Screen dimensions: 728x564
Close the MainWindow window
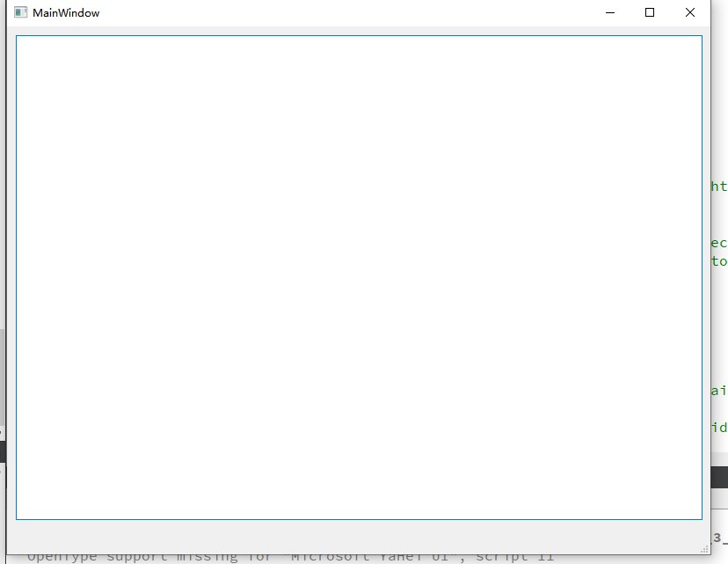(x=690, y=12)
